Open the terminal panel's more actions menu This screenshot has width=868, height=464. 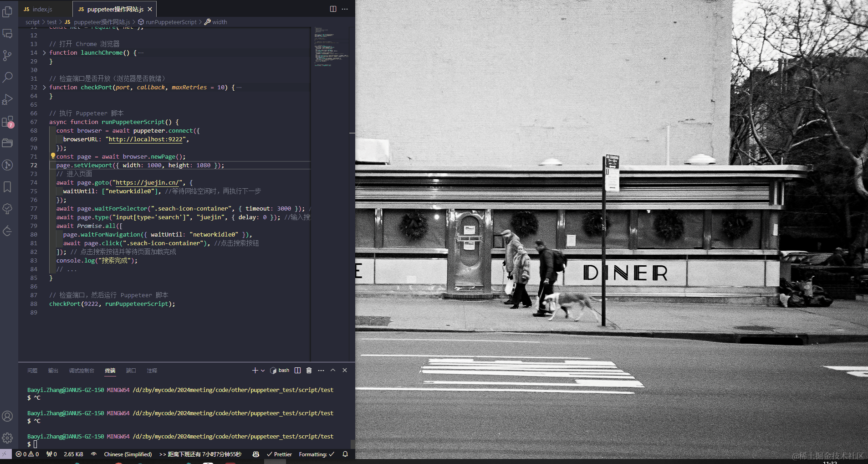321,371
